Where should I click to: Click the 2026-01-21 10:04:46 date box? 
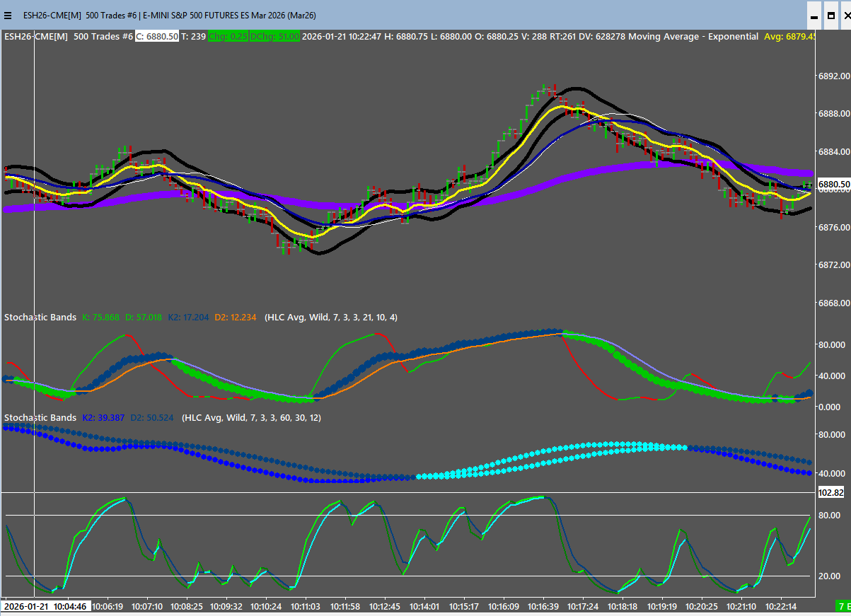click(45, 606)
